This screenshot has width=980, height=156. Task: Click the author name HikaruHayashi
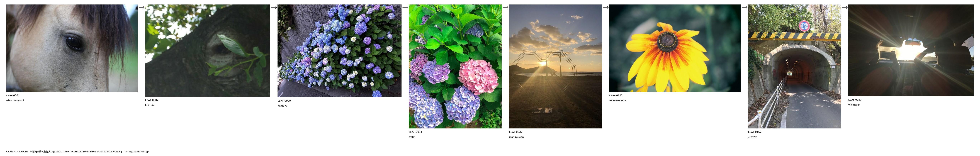tap(15, 100)
